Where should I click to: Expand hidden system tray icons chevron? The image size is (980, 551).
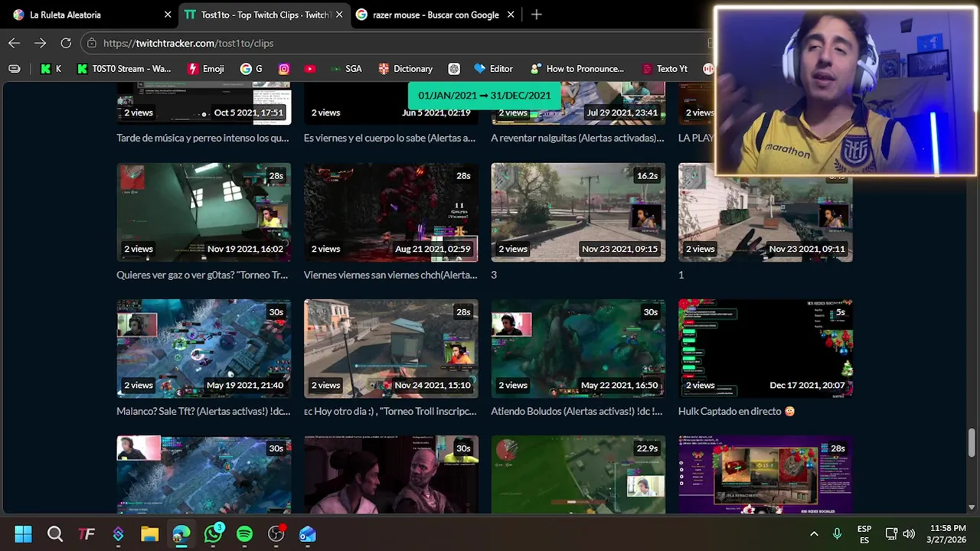click(x=814, y=534)
